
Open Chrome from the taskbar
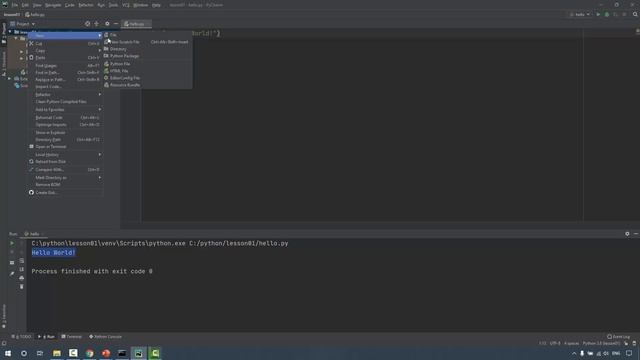(x=89, y=353)
